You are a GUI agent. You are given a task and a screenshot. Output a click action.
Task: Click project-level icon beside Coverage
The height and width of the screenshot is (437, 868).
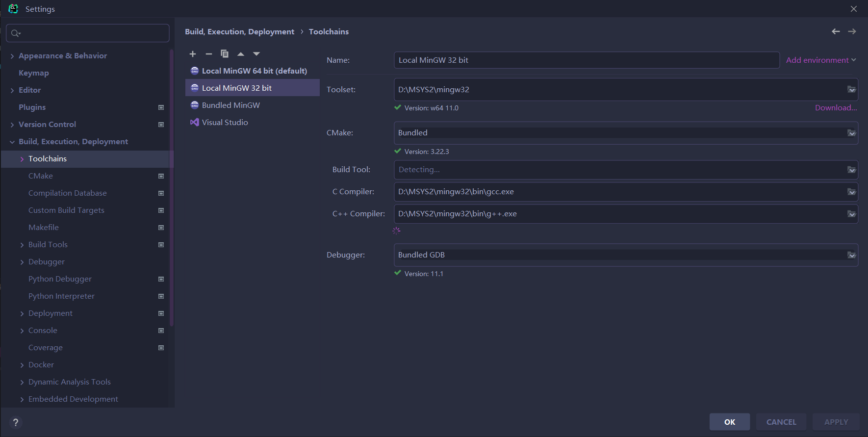click(161, 348)
